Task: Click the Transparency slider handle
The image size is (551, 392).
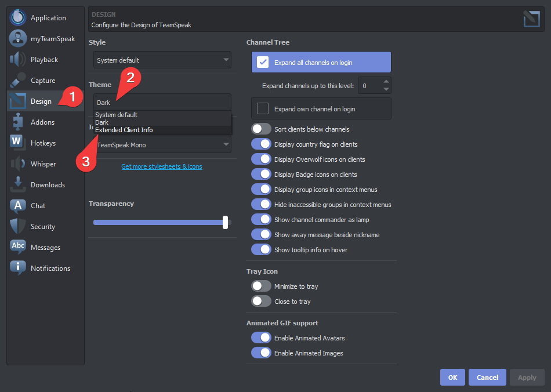Action: (225, 222)
